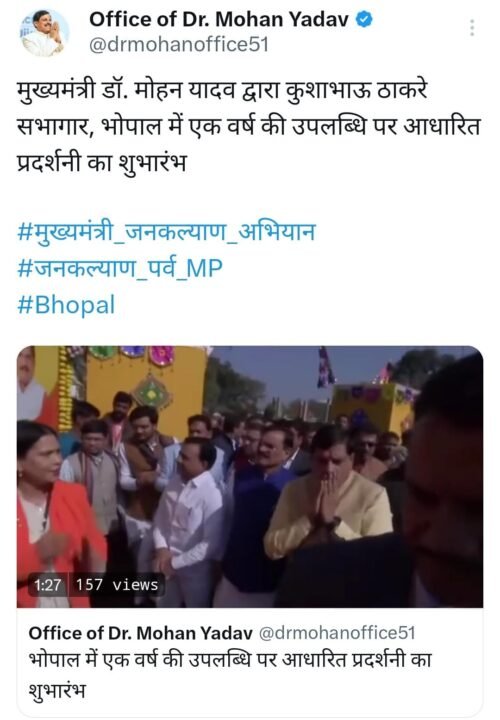
Task: Open the quoted tweet text starting with भोपाल में
Action: coord(230,675)
